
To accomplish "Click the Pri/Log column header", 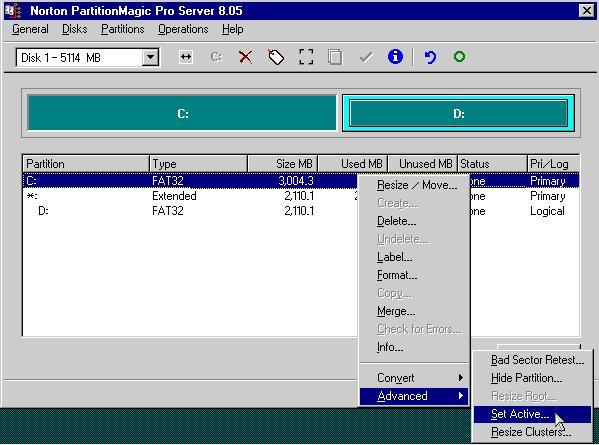I will click(x=554, y=164).
